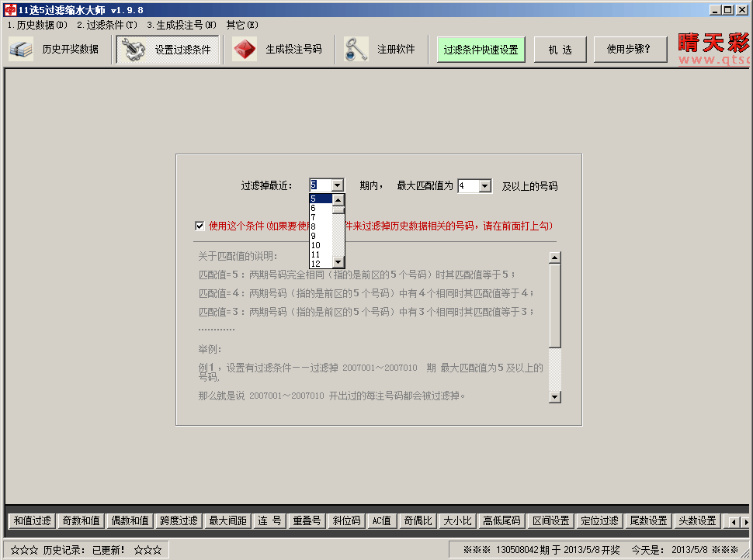Select 6 in the dropdown list
The width and height of the screenshot is (753, 560).
321,208
